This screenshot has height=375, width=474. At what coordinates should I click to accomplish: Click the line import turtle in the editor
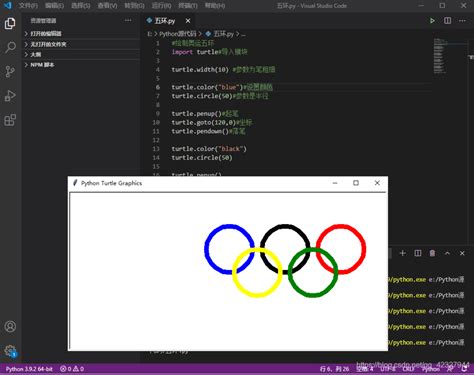point(209,52)
